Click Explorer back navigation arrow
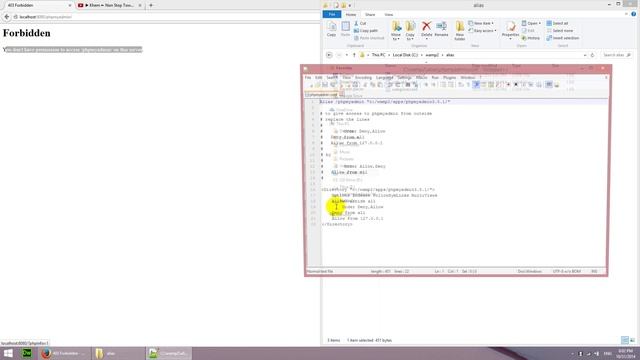 click(329, 55)
